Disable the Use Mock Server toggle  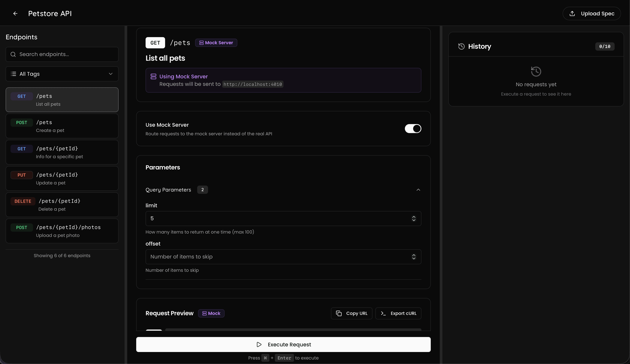413,129
